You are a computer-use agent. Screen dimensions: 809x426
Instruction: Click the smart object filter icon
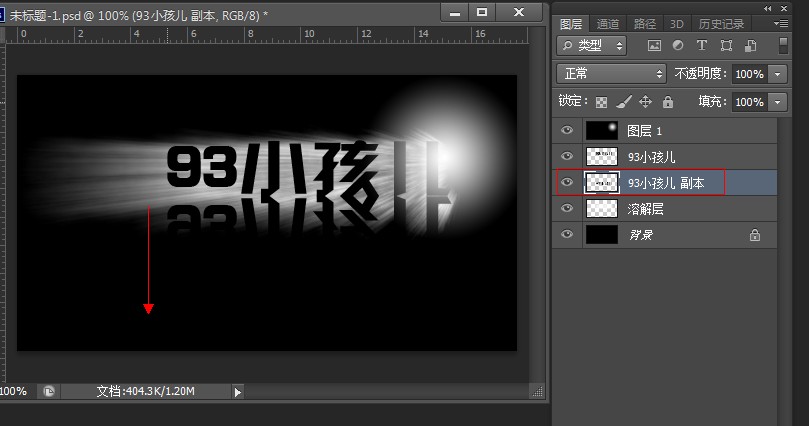(x=748, y=46)
